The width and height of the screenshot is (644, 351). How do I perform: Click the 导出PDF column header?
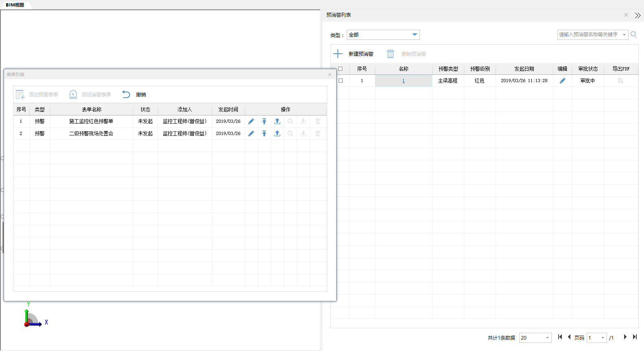point(621,69)
